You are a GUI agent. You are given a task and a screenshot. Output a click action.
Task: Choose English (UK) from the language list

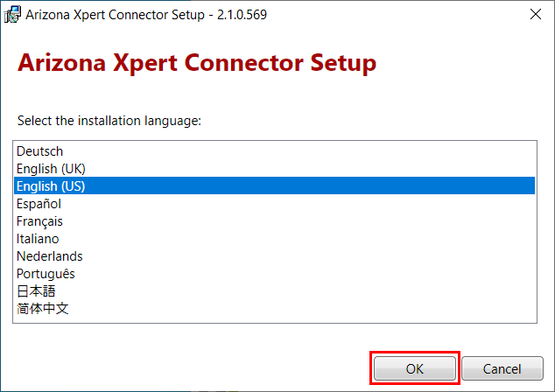274,168
